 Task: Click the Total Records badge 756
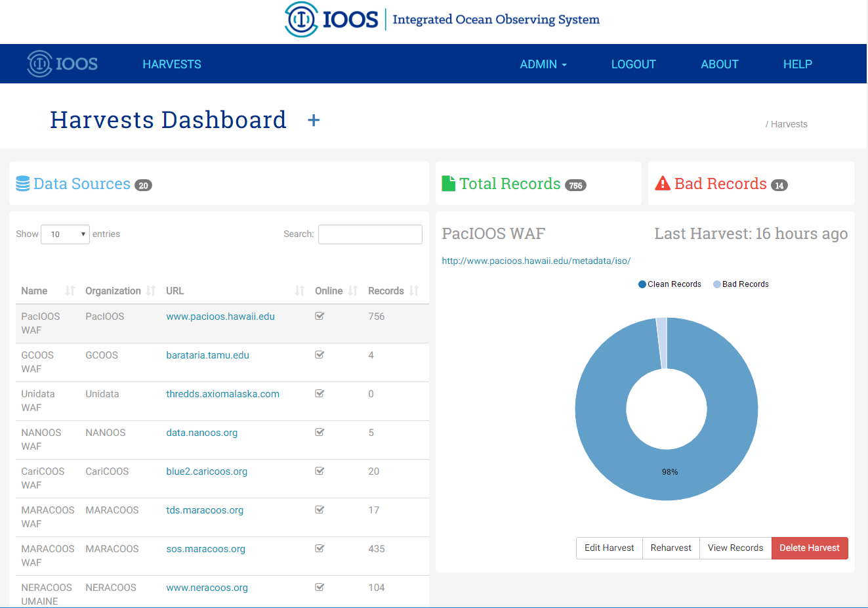click(575, 185)
